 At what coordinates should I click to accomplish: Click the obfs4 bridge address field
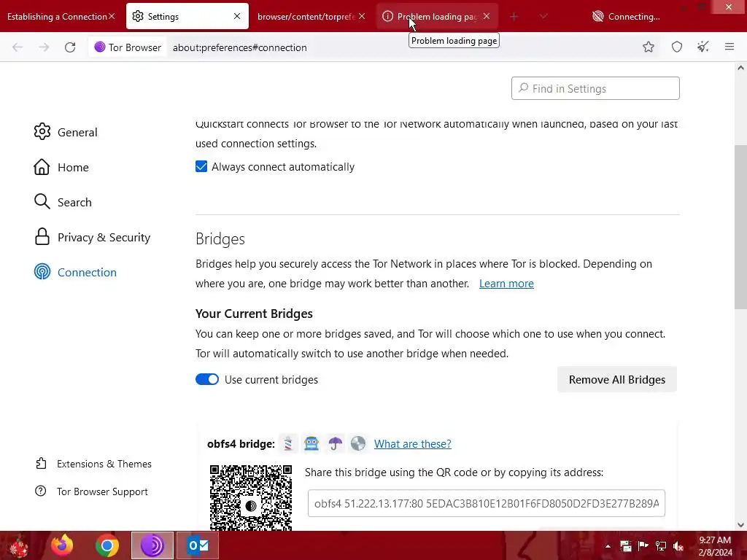(487, 503)
